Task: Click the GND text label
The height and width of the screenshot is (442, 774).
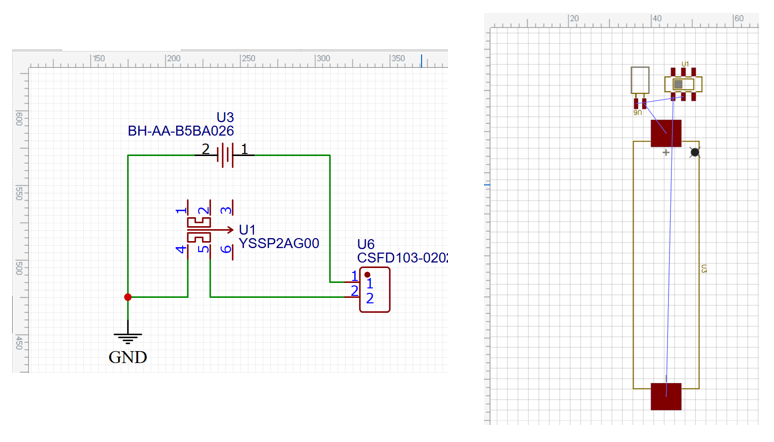Action: point(127,357)
